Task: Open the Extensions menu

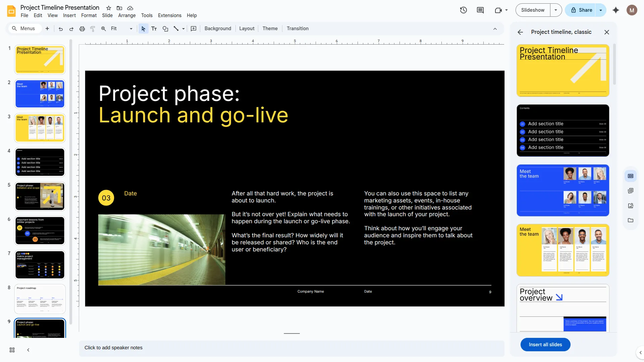Action: pyautogui.click(x=169, y=15)
